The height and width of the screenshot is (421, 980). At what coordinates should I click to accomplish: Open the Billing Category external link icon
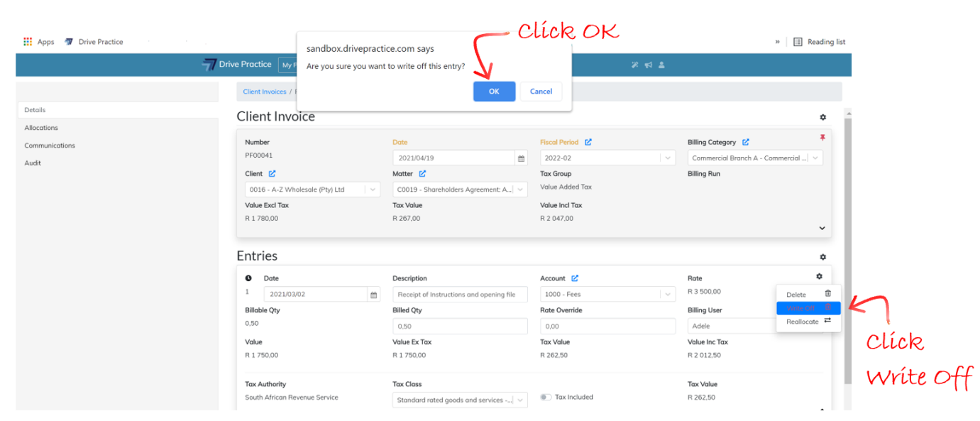[x=746, y=143]
